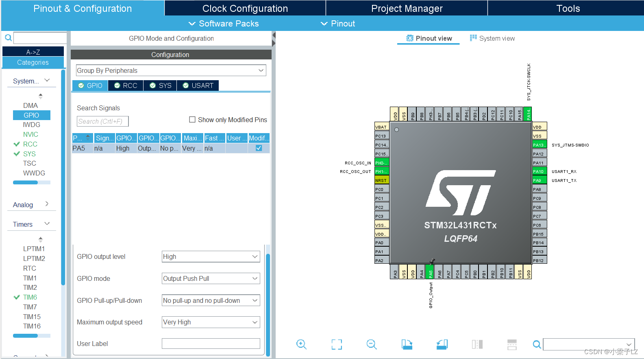The image size is (644, 359).
Task: Click the A->Z sort button
Action: pyautogui.click(x=33, y=52)
